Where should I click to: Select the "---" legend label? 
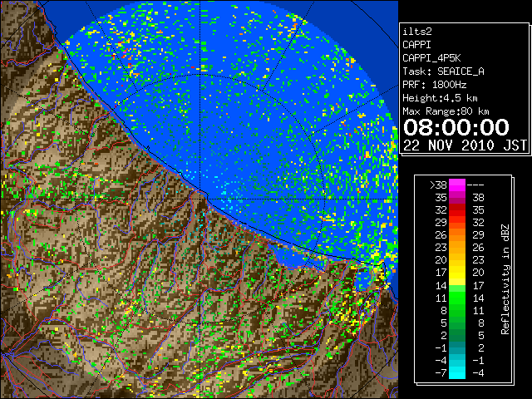475,185
